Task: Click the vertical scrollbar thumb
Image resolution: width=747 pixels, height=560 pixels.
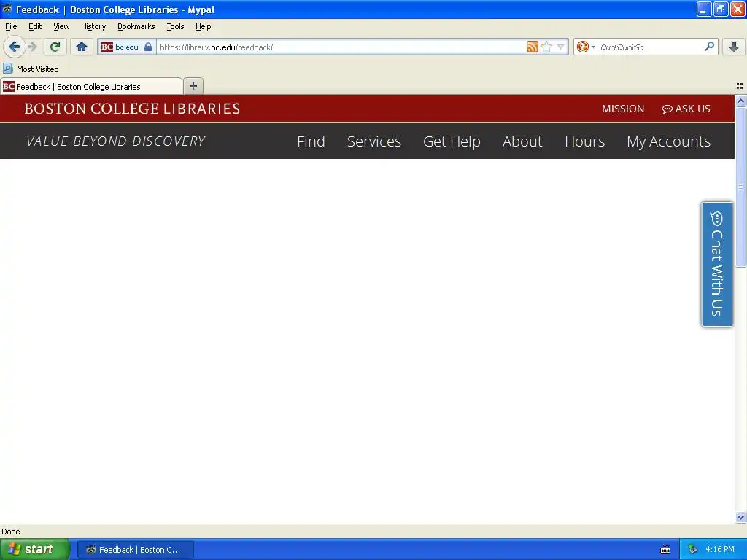Action: 740,187
